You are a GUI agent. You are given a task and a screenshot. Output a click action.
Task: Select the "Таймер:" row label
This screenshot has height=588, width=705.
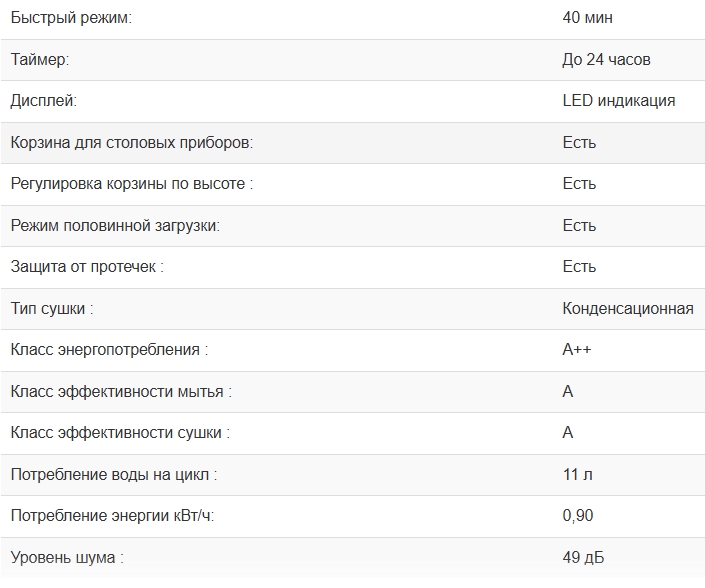coord(40,60)
